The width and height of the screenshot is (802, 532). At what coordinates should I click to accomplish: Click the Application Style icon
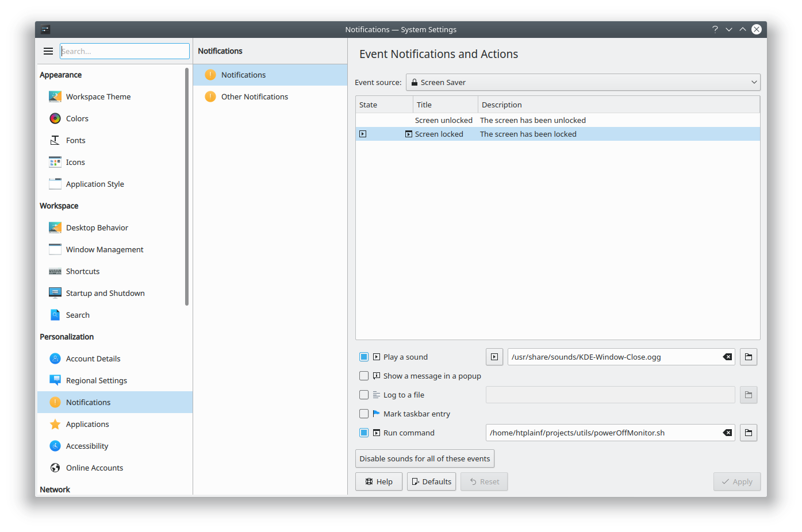[55, 184]
